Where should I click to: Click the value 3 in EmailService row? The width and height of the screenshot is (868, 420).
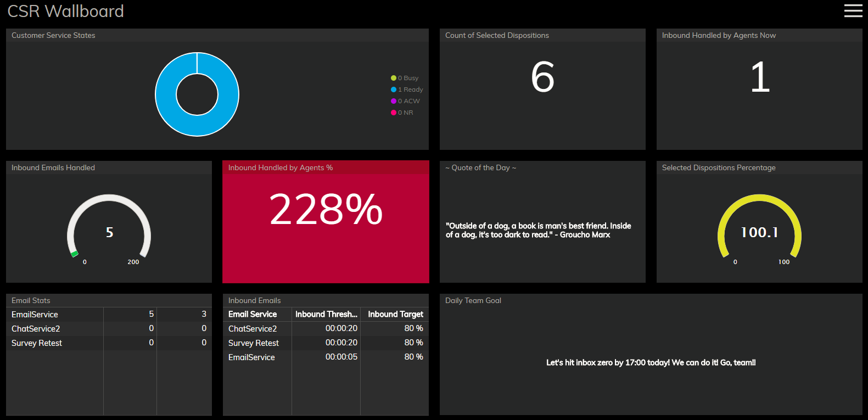pyautogui.click(x=204, y=314)
